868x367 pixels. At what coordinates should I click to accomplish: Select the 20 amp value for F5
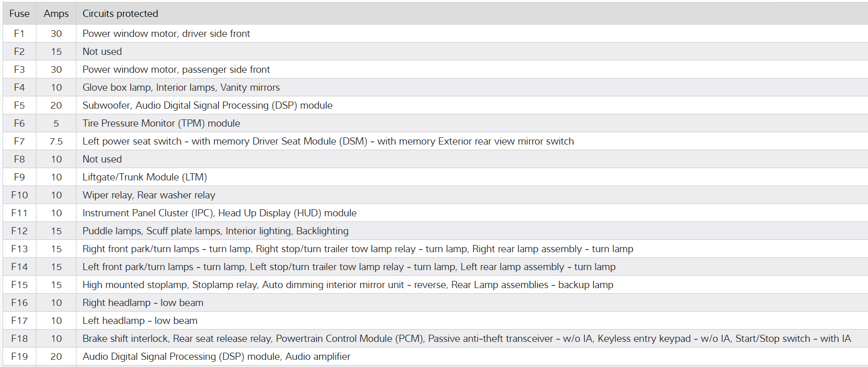[x=56, y=106]
